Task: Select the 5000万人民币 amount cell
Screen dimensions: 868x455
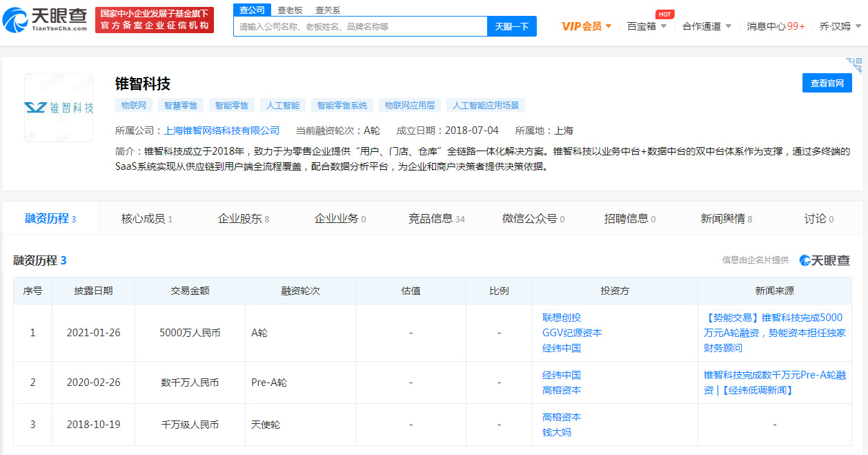Action: tap(190, 333)
